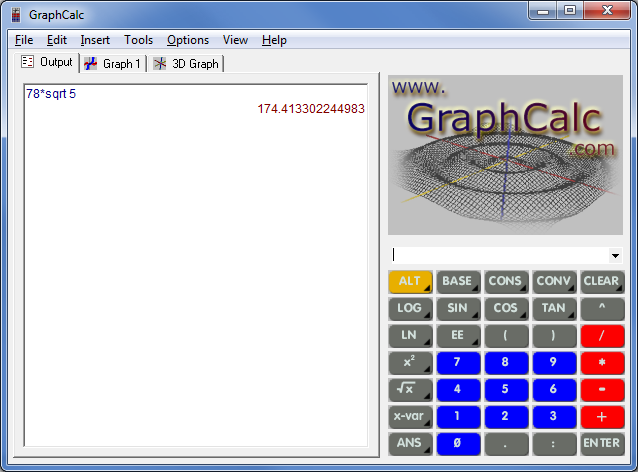Click the CONV conversion button

pos(554,282)
